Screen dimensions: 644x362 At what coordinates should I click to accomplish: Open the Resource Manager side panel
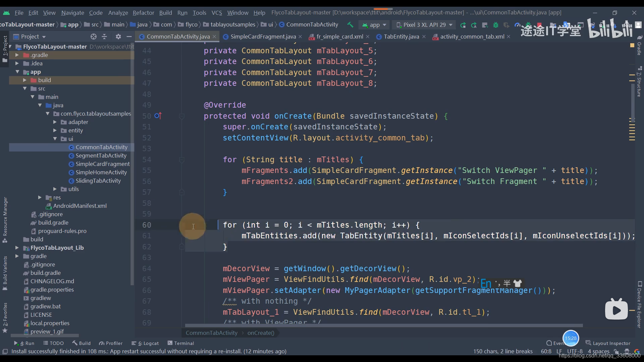point(5,220)
